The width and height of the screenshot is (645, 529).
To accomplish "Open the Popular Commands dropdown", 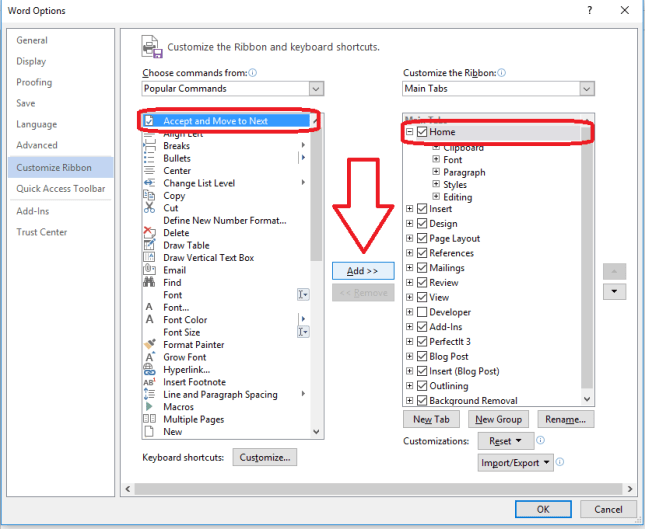I will click(316, 89).
